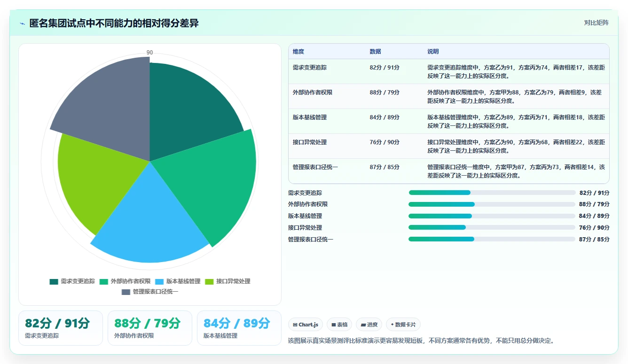The image size is (628, 364).
Task: Click the lightning icon beside the title
Action: (22, 23)
